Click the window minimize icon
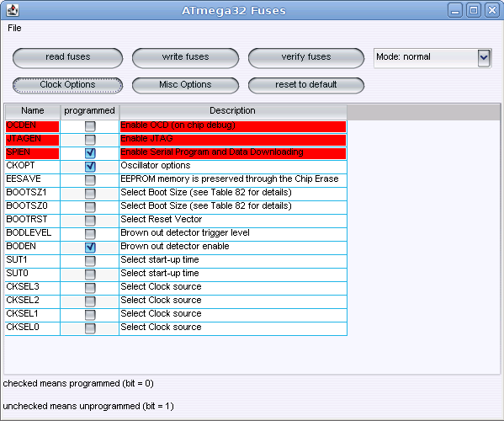 (x=455, y=10)
